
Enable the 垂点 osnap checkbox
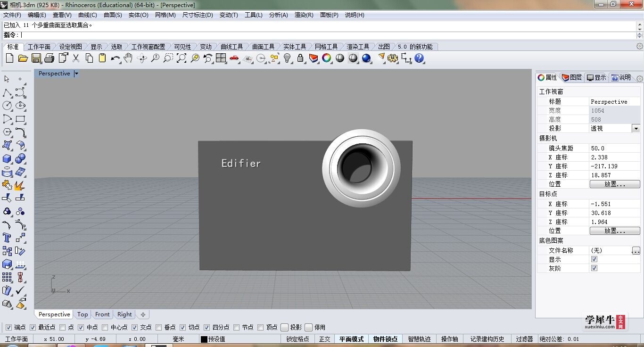click(158, 327)
